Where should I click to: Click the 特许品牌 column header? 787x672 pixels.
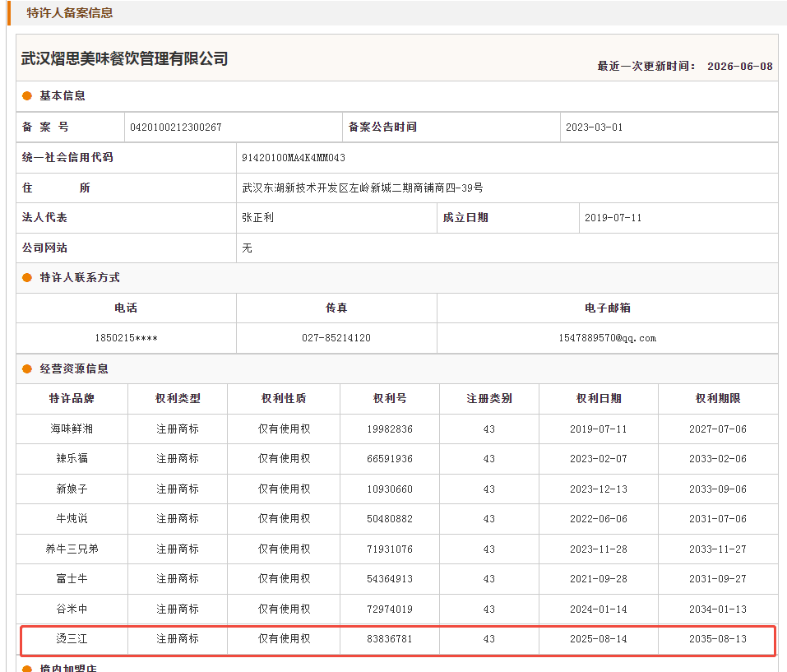(x=72, y=398)
